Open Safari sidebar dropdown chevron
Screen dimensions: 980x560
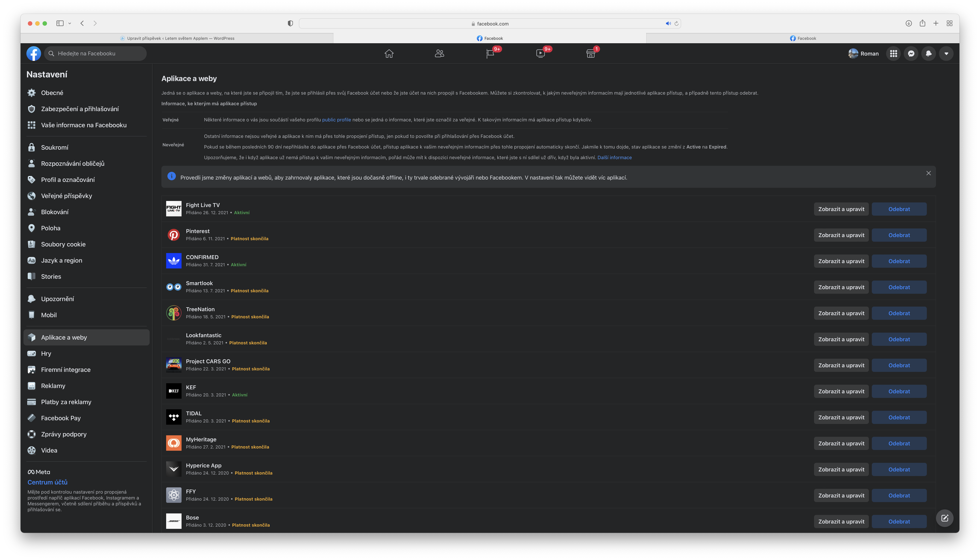(x=70, y=23)
